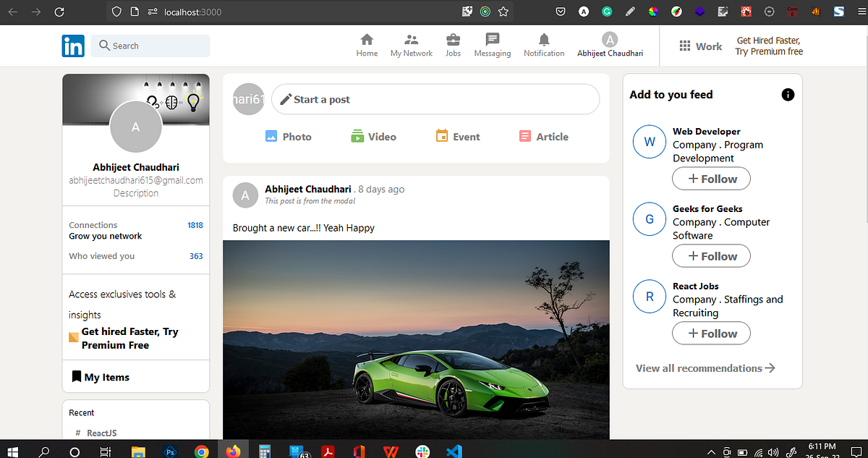Click the Jobs briefcase icon

pos(453,40)
